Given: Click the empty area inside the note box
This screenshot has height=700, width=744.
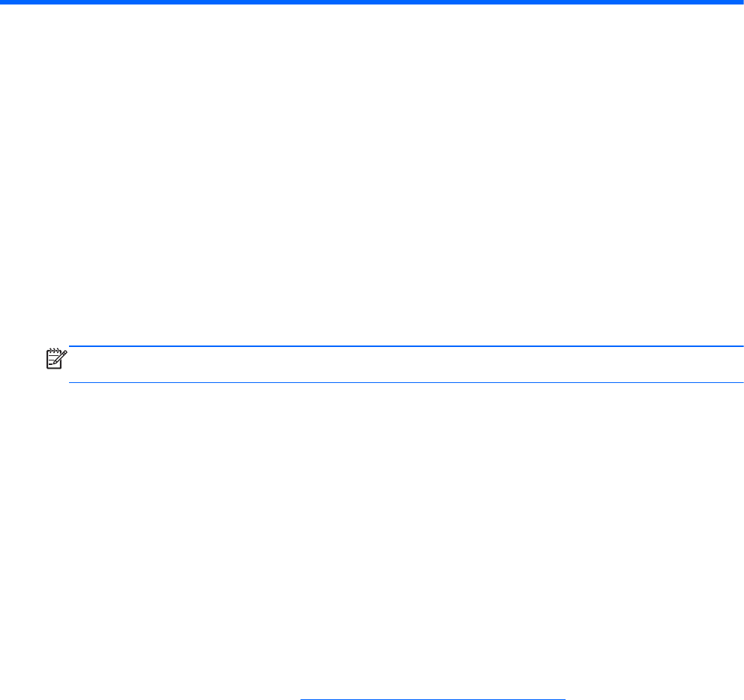Looking at the screenshot, I should click(406, 364).
